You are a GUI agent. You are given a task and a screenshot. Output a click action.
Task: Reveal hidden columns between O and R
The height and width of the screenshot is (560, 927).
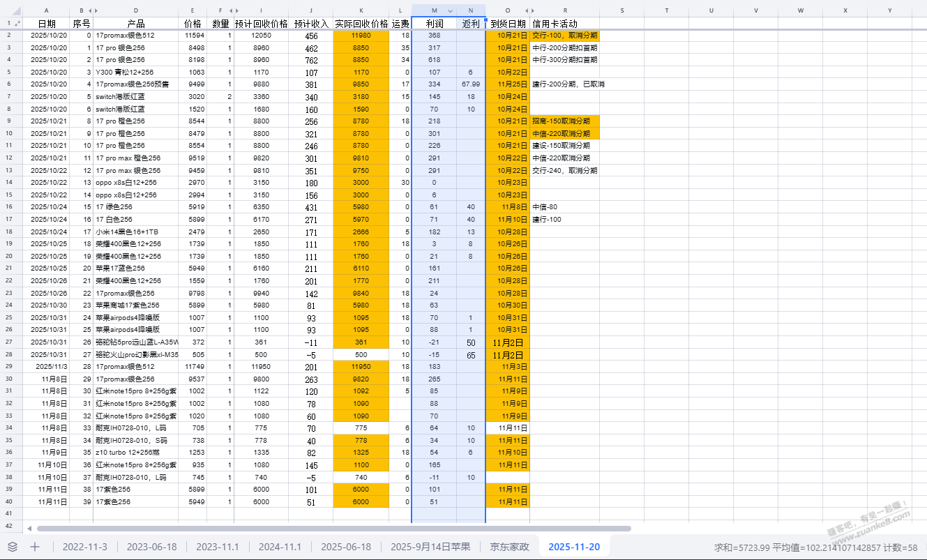(532, 10)
